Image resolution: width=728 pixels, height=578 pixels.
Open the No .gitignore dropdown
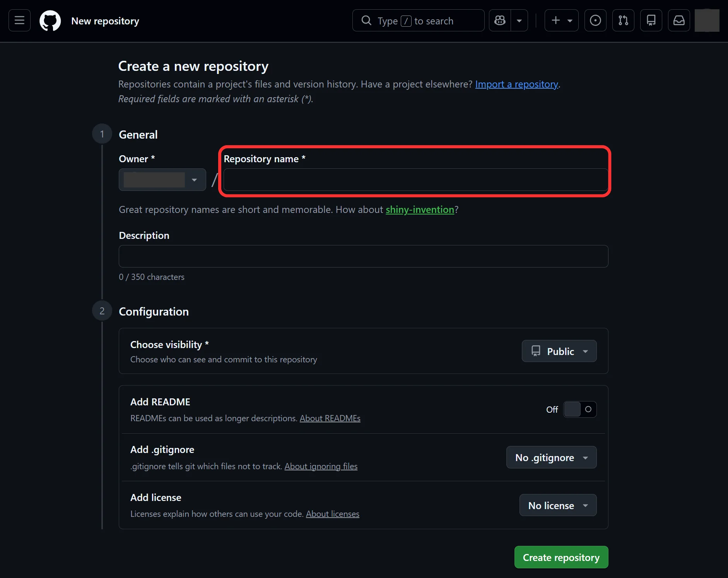pyautogui.click(x=551, y=457)
